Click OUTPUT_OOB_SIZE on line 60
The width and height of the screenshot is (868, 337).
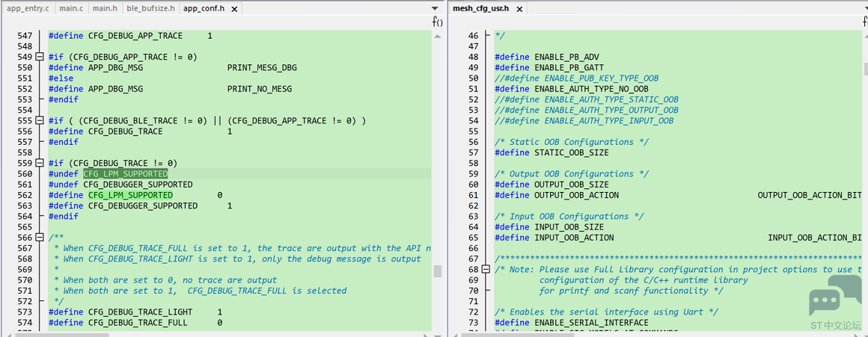coord(572,185)
